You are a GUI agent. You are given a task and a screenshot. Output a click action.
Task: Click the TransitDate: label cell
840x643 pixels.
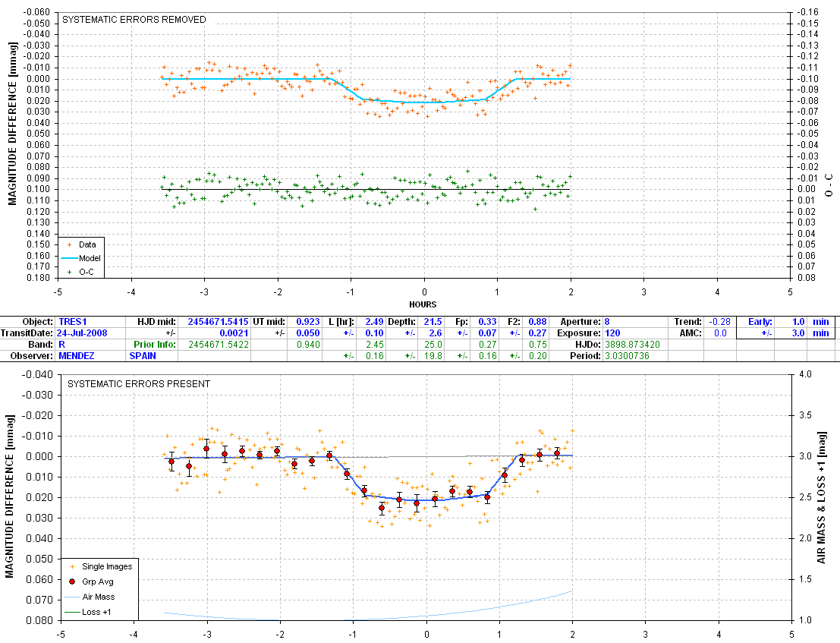click(27, 333)
